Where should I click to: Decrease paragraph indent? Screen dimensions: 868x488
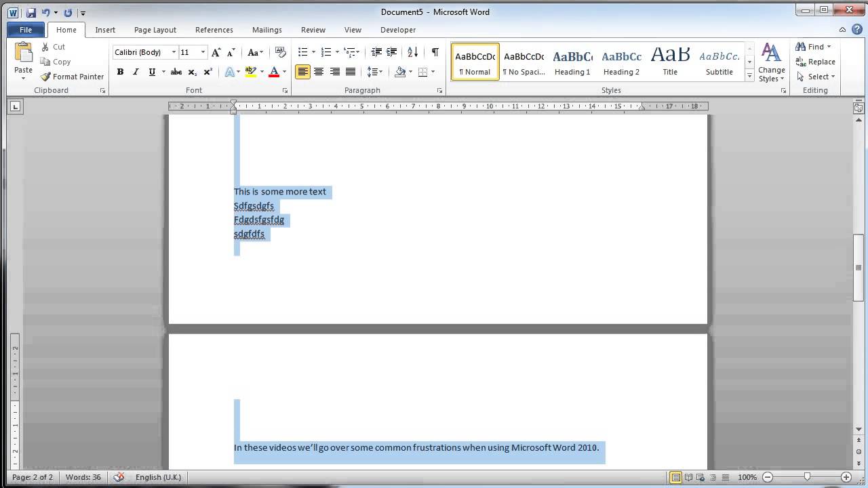click(x=376, y=52)
